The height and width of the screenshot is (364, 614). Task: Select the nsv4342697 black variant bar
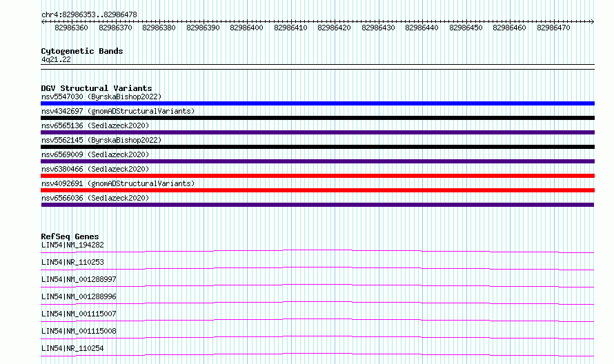[317, 118]
